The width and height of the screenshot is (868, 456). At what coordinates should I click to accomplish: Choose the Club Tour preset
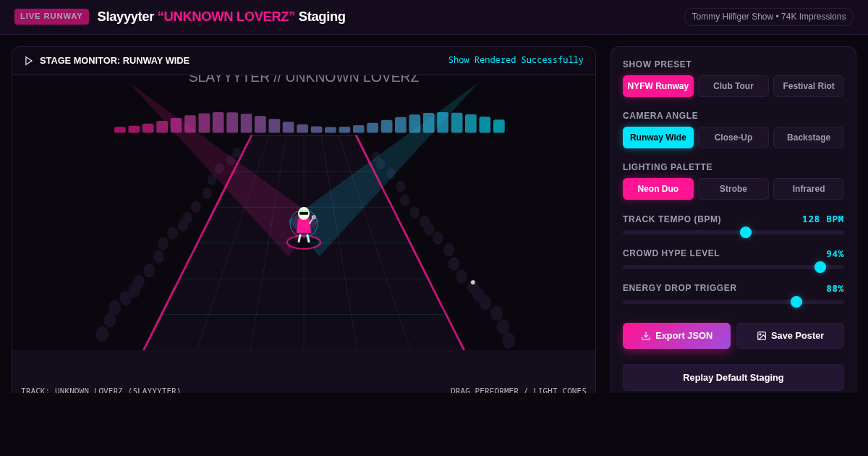tap(733, 86)
